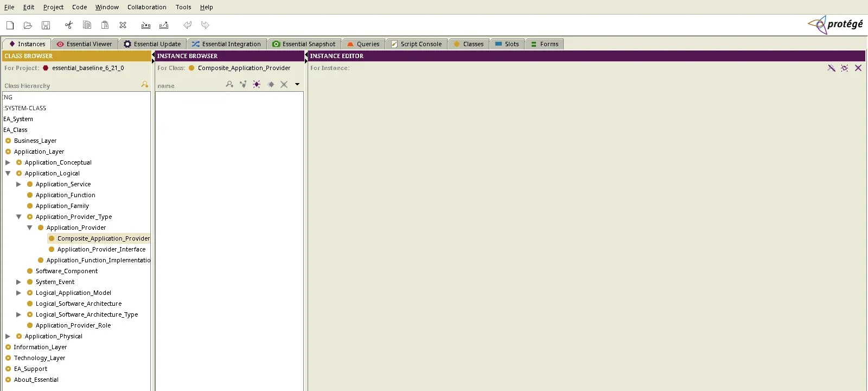Viewport: 868px width, 391px height.
Task: Click the main toolbar X (delete) icon
Action: [123, 25]
